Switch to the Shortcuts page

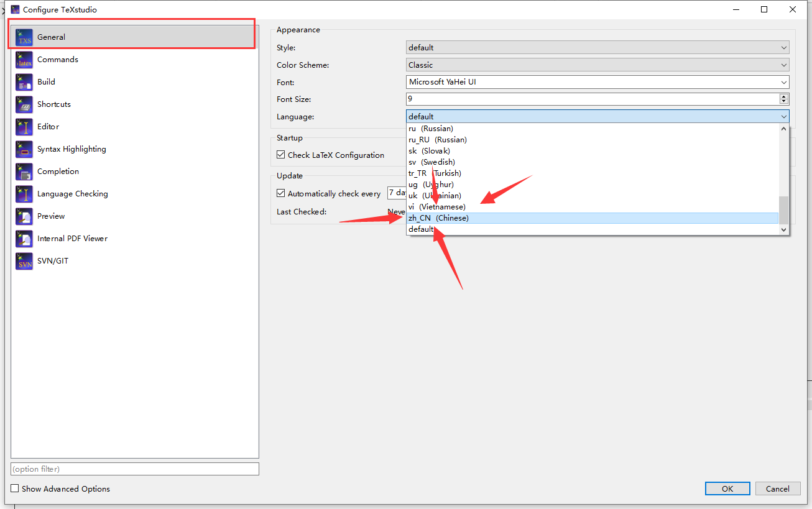134,104
